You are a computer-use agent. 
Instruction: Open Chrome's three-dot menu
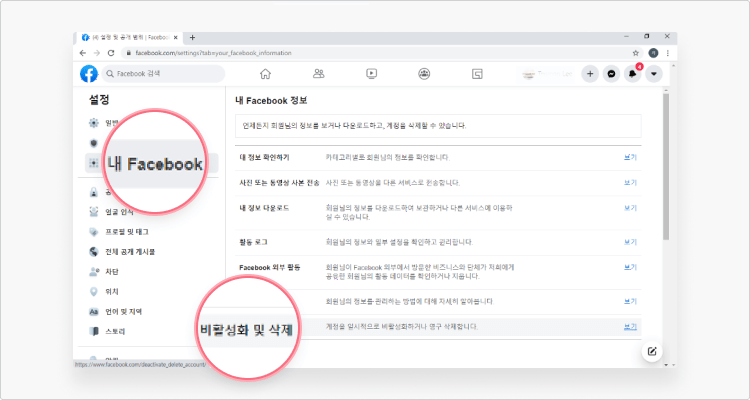[x=667, y=53]
